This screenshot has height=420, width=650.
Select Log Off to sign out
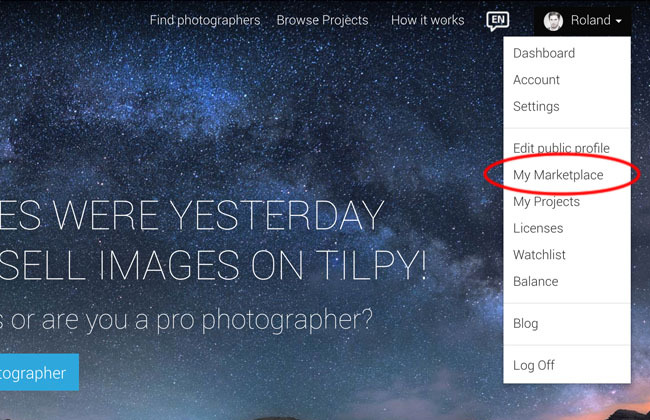534,365
